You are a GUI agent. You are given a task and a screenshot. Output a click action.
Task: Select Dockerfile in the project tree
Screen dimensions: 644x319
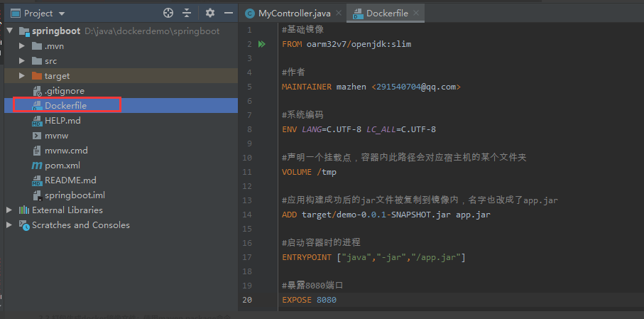65,106
